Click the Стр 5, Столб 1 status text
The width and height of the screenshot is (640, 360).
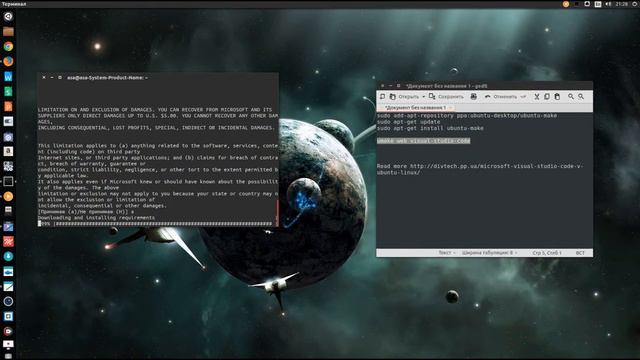tap(547, 253)
